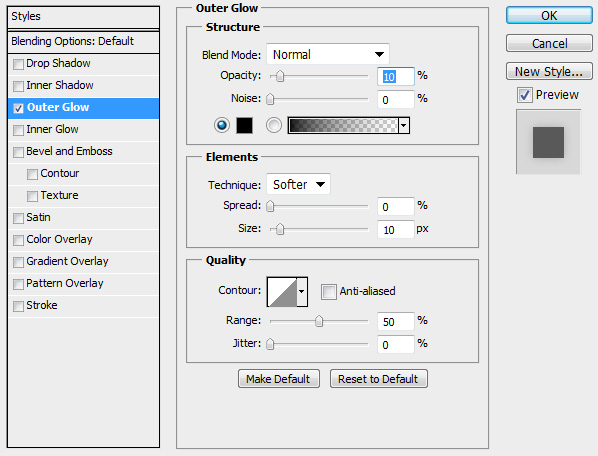Click the Size value field

pos(395,230)
